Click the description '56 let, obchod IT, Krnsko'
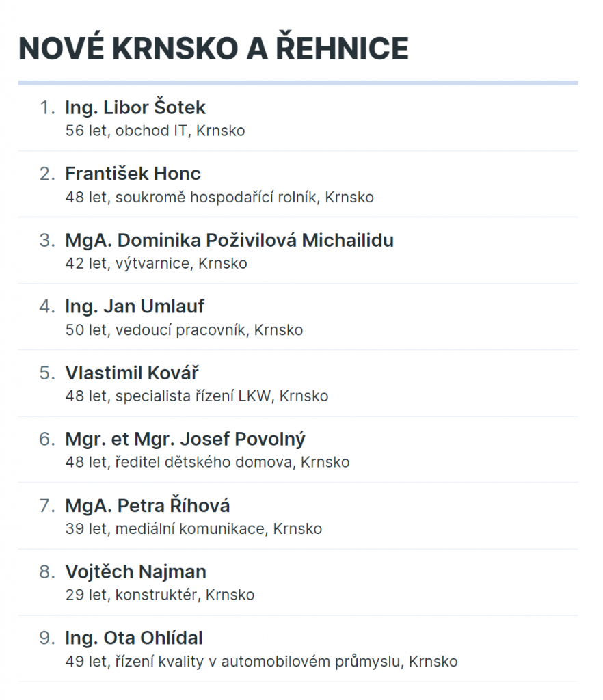This screenshot has width=603, height=700. click(x=155, y=131)
